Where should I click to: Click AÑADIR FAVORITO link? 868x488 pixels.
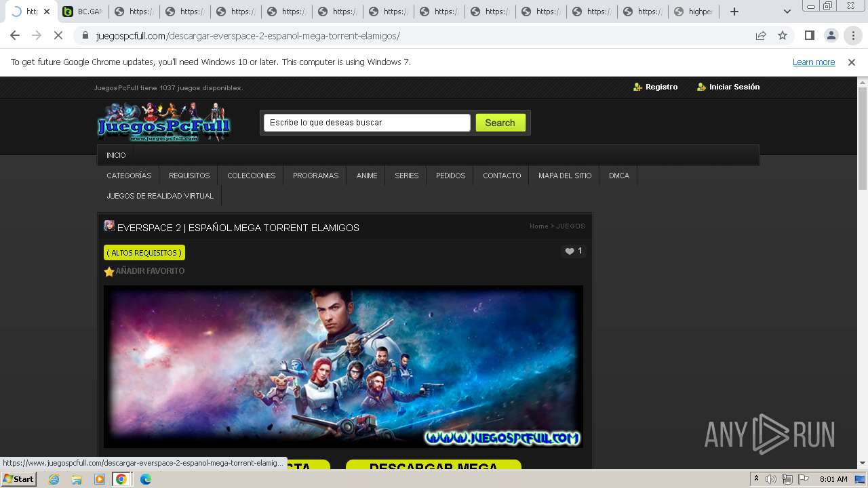click(x=150, y=271)
